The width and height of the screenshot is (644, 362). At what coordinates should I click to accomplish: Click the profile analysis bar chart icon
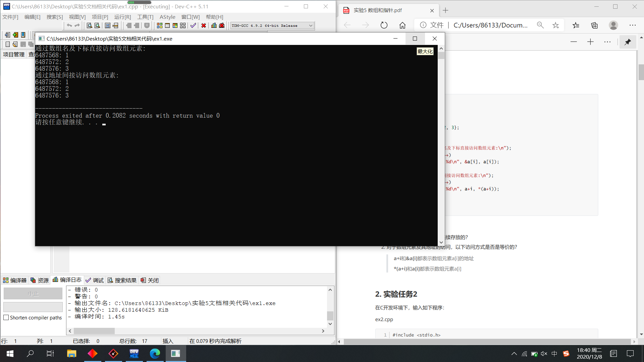[x=214, y=25]
